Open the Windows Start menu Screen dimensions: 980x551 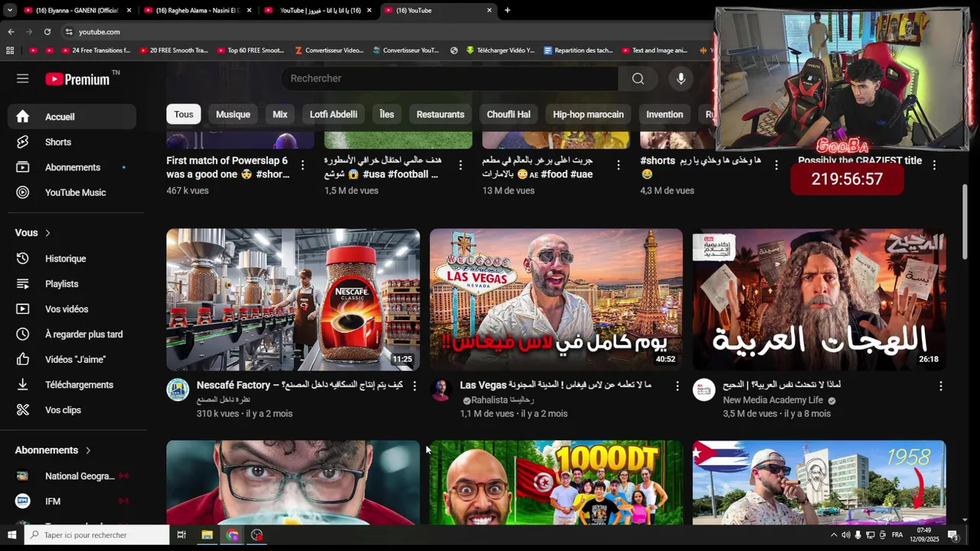11,535
